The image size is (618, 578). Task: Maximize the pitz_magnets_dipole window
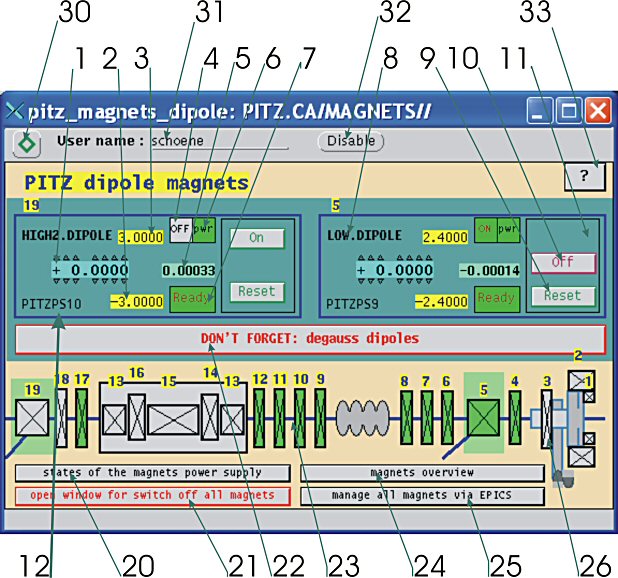(x=569, y=111)
